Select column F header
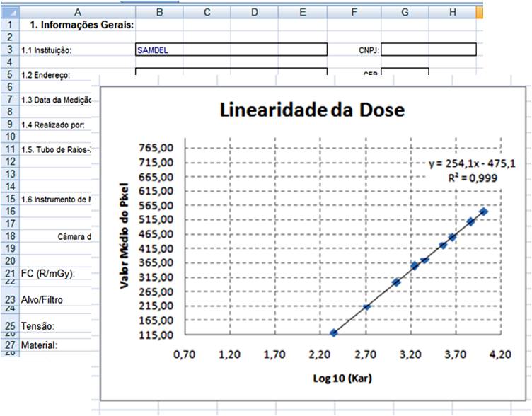Viewport: 532px width, 416px height. pos(354,12)
